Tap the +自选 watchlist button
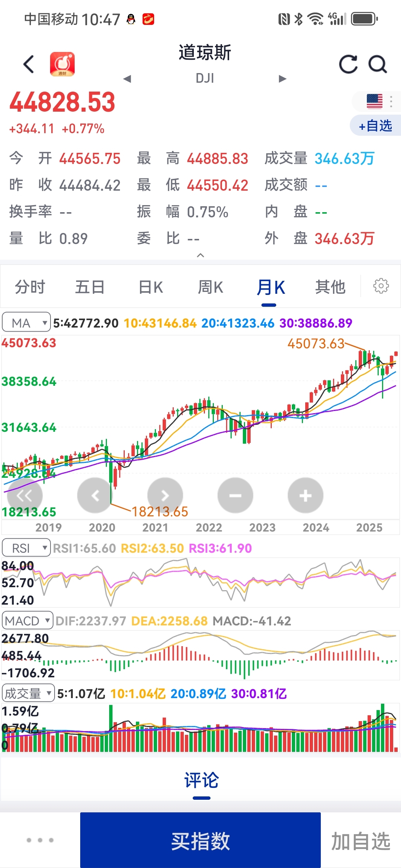This screenshot has height=868, width=401. [375, 126]
